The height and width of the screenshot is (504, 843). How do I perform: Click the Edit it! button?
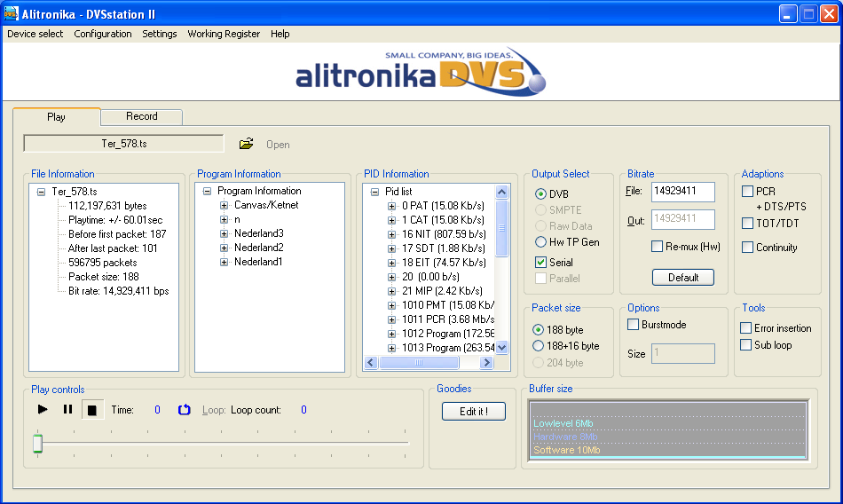tap(474, 412)
